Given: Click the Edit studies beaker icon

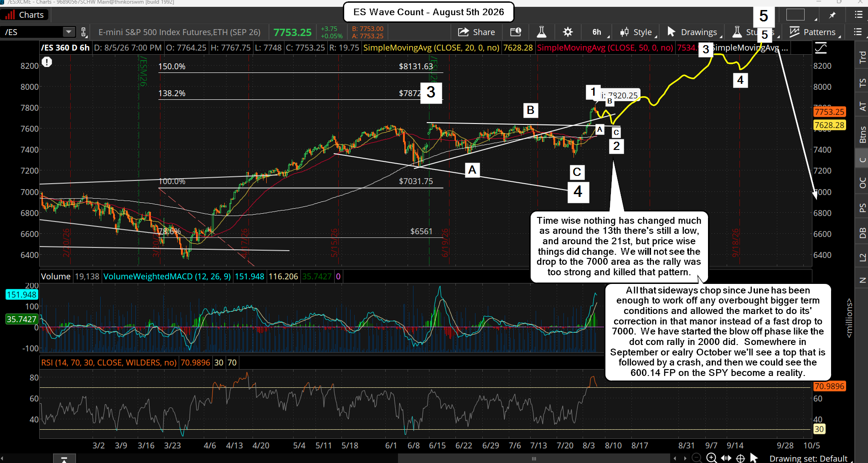Looking at the screenshot, I should point(541,32).
